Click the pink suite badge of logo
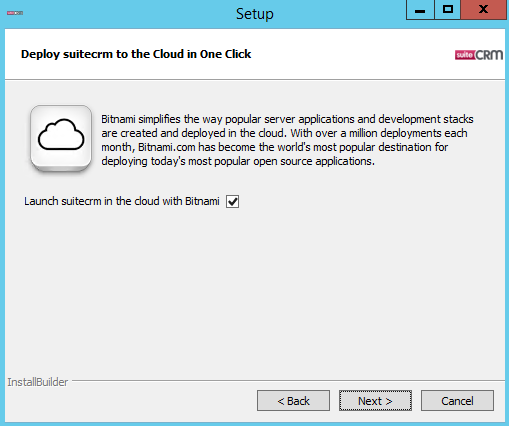Image resolution: width=509 pixels, height=426 pixels. click(x=464, y=55)
